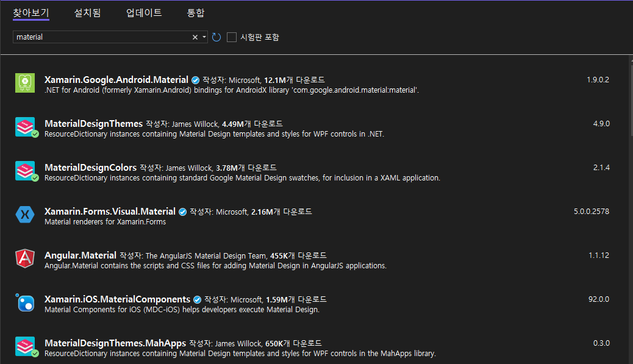This screenshot has height=364, width=633.
Task: Clear the material search text
Action: pos(195,37)
